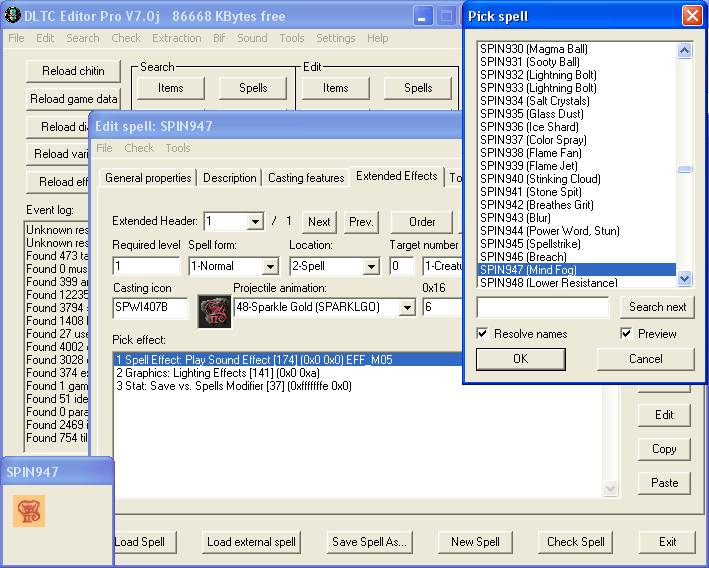Viewport: 709px width, 568px height.
Task: Close the Pick spell dialog
Action: click(692, 16)
